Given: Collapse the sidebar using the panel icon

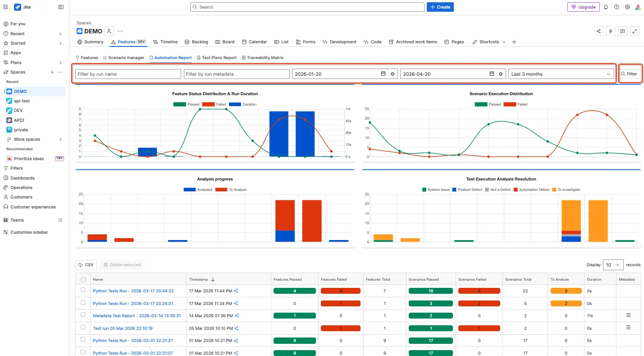Looking at the screenshot, I should (x=61, y=7).
